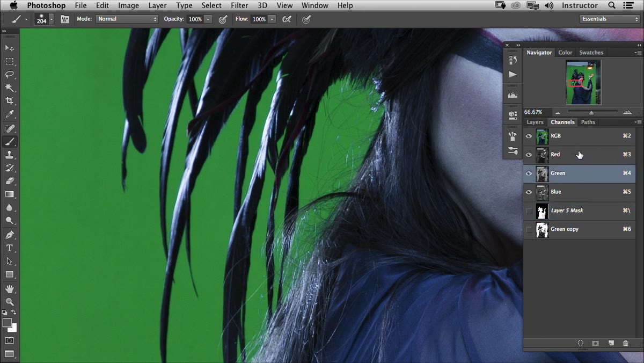Click the foreground color swatch
Screen dimensions: 644x363
click(7, 323)
